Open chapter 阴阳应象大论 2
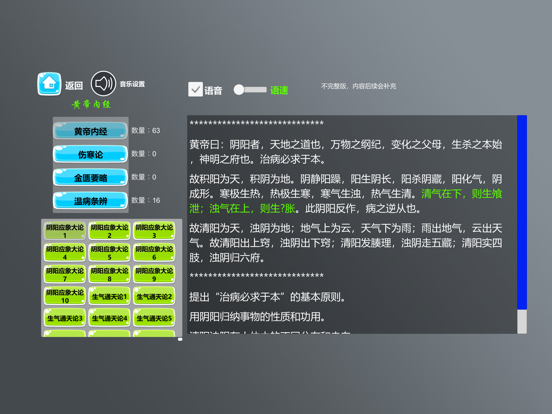This screenshot has height=414, width=552. pos(109,231)
